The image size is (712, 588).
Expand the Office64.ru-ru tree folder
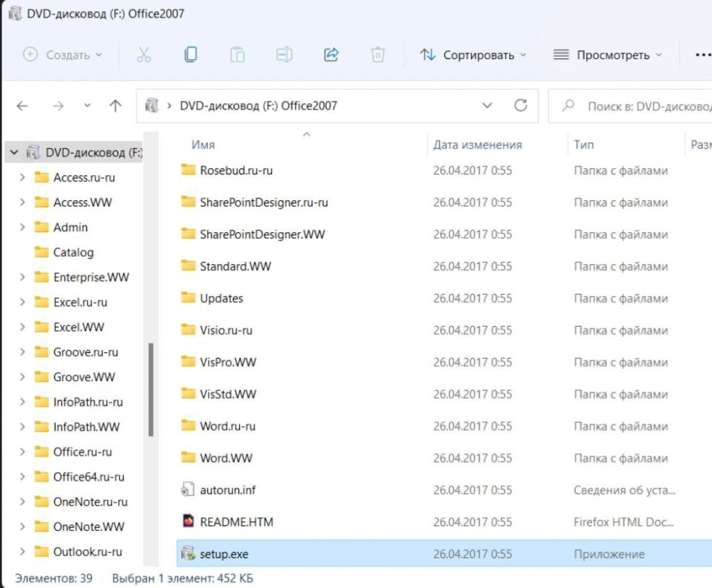[22, 477]
